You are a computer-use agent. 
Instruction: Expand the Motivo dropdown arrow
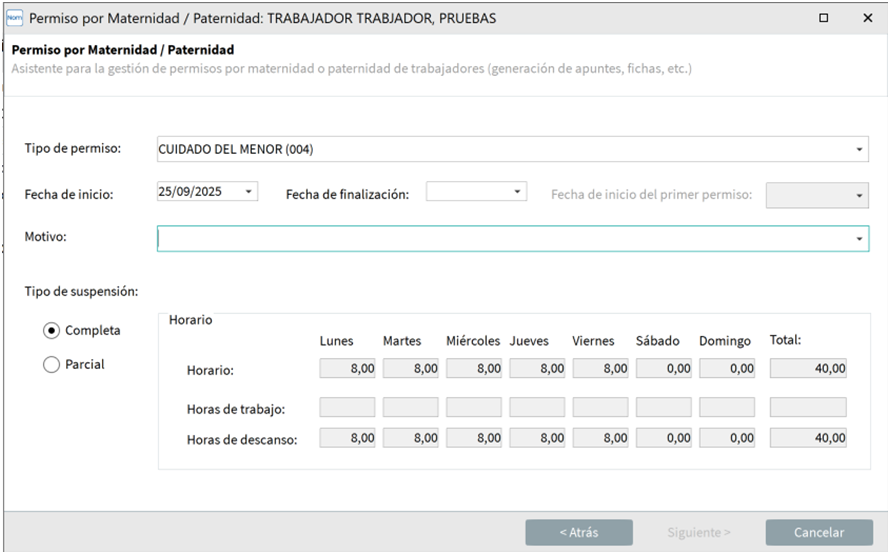tap(859, 239)
